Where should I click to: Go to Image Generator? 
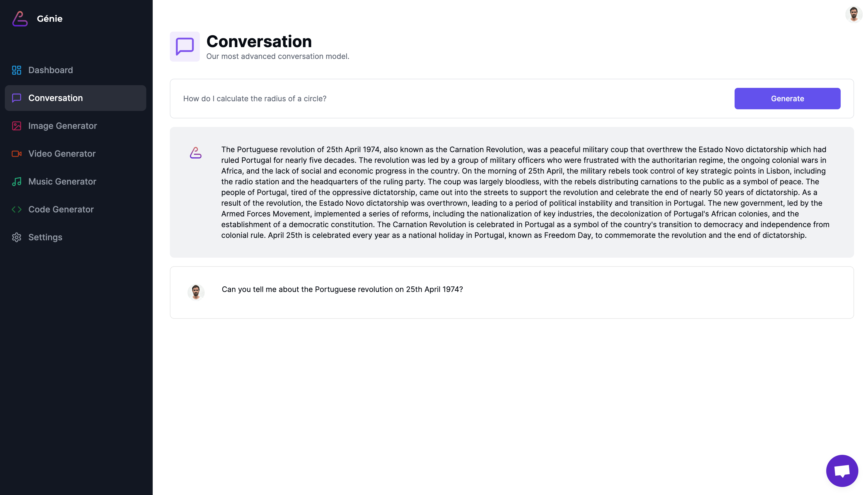click(x=63, y=126)
